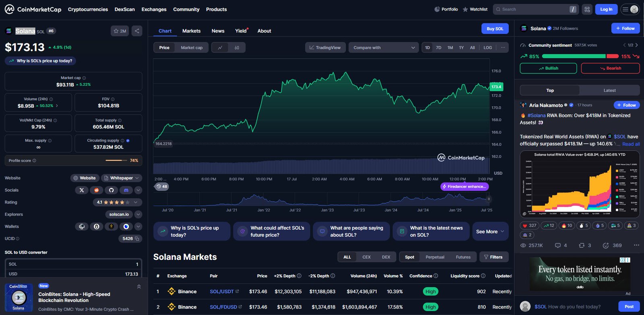Select the line chart style icon
644x315 pixels.
point(220,48)
